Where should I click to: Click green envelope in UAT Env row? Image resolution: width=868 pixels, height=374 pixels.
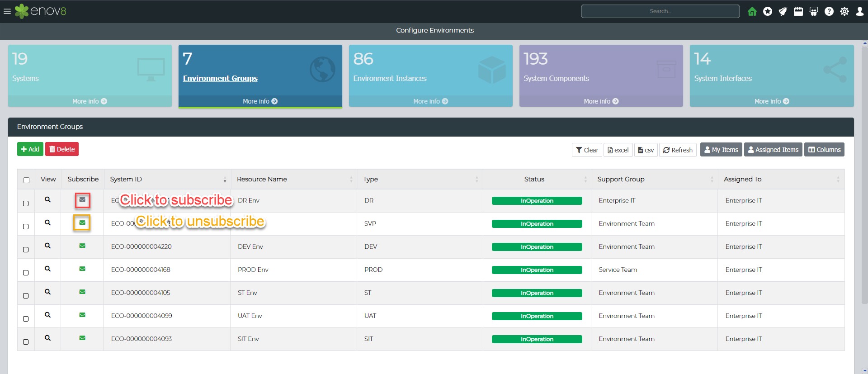click(x=82, y=315)
